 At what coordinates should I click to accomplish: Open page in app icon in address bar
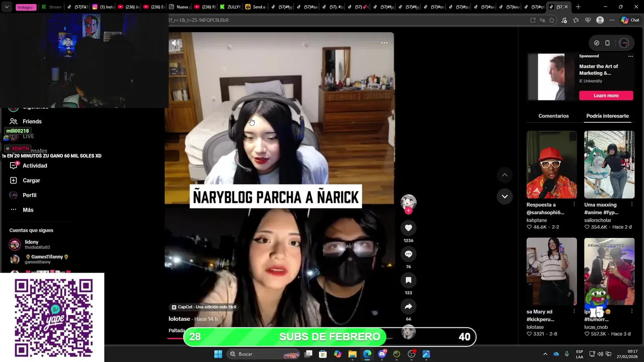coord(533,20)
